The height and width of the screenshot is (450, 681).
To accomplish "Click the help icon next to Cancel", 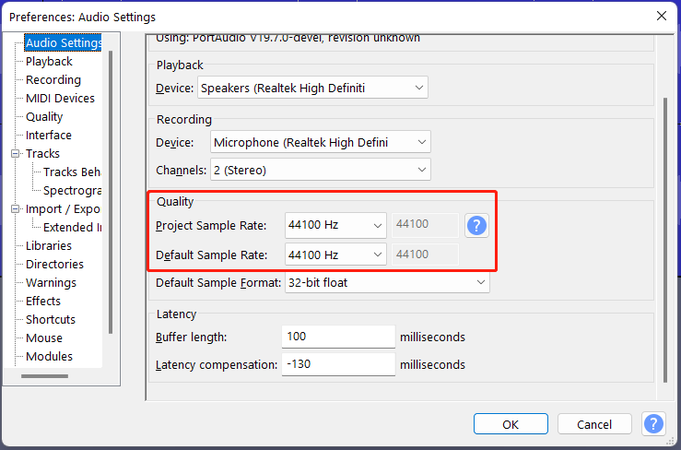I will (653, 424).
